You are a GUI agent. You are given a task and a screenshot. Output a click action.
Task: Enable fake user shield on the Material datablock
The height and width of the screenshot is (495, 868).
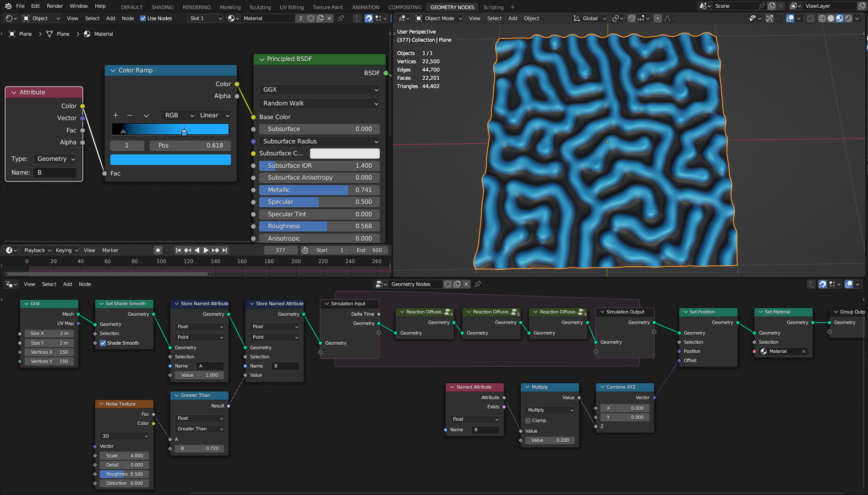point(311,18)
